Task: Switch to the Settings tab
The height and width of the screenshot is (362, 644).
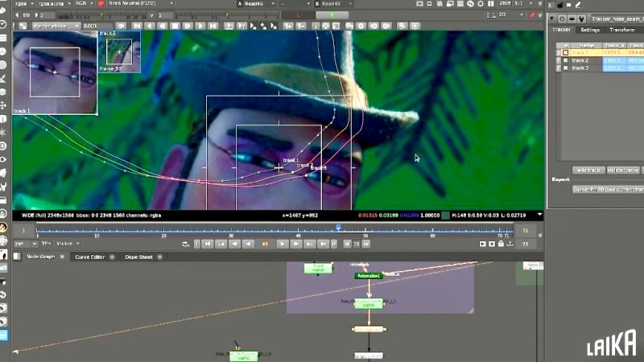Action: pos(590,30)
